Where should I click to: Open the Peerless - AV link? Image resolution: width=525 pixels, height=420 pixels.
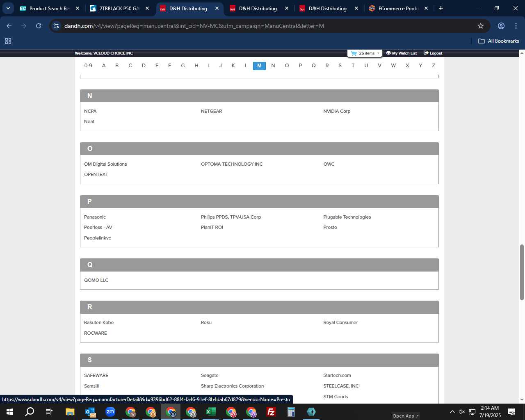click(x=98, y=227)
